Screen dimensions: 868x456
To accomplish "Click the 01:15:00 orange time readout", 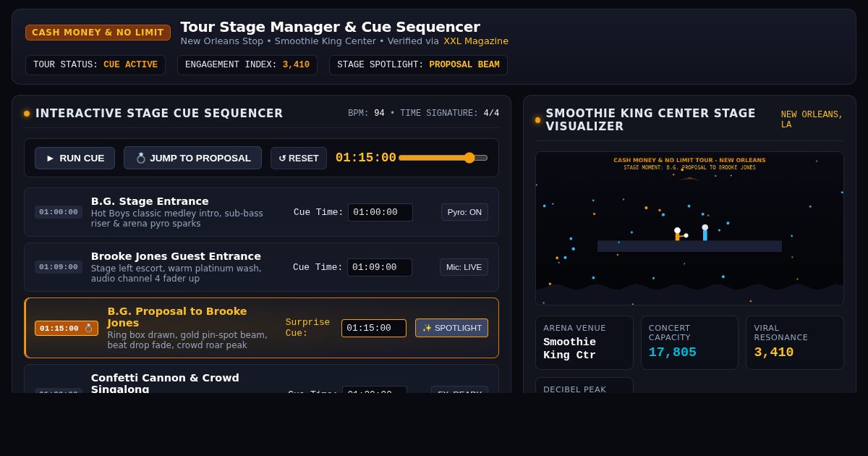I will pyautogui.click(x=366, y=158).
